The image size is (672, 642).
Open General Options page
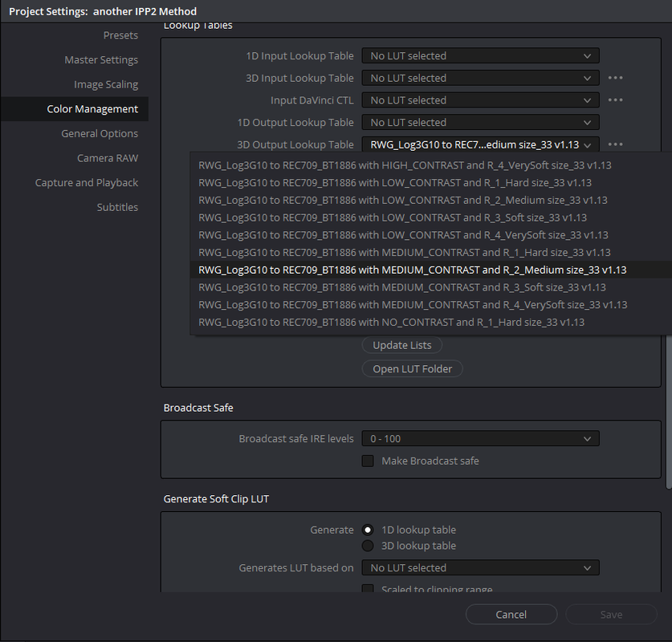click(x=100, y=134)
